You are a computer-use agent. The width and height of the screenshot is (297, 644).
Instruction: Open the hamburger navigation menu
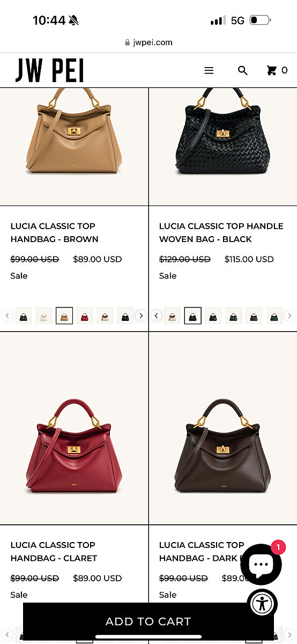point(209,70)
